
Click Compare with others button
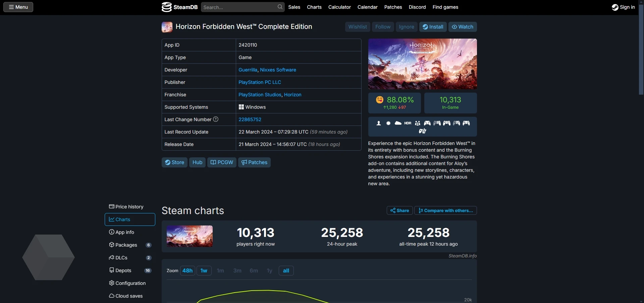click(x=445, y=210)
